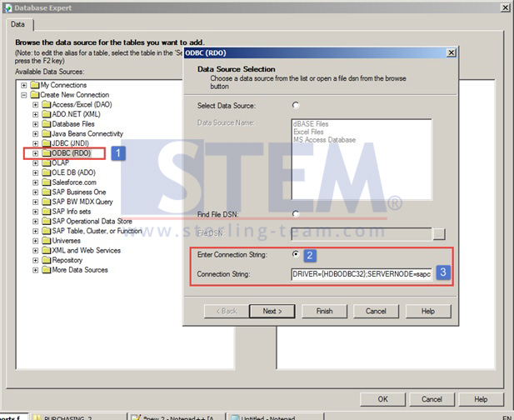This screenshot has width=514, height=420.
Task: Click the SAP Table, Cluster, or Function folder icon
Action: coord(47,231)
